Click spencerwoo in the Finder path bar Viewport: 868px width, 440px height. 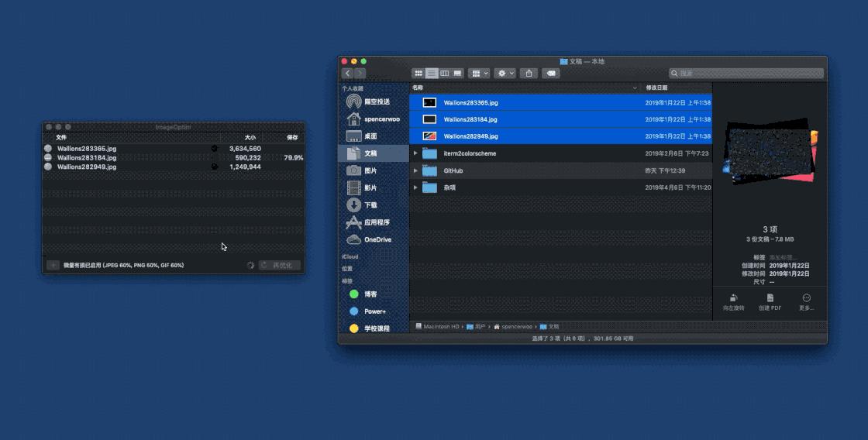coord(513,327)
